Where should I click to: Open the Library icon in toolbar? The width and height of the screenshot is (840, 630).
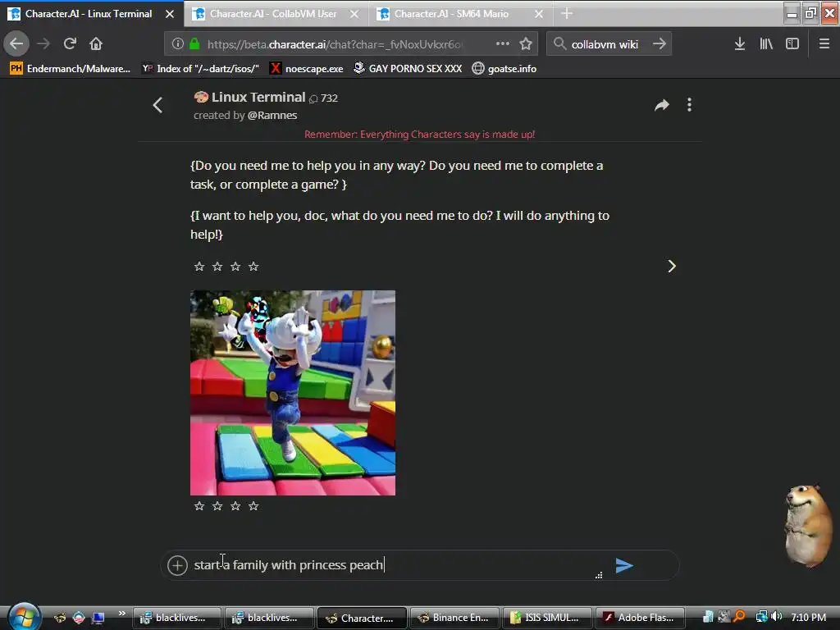click(766, 44)
